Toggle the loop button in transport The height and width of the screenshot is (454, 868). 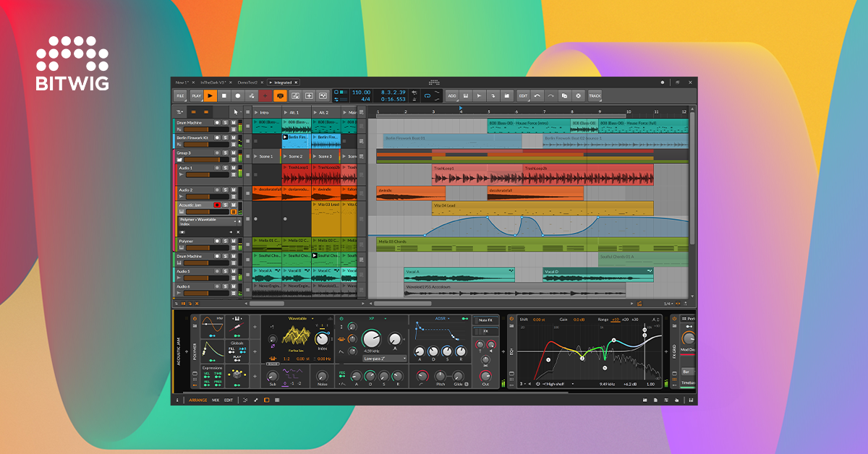point(427,95)
